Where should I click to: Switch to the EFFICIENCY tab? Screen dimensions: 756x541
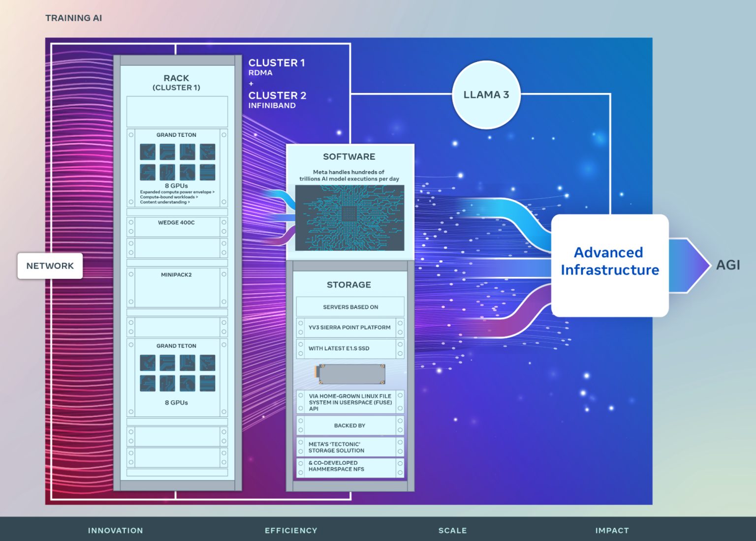point(291,530)
